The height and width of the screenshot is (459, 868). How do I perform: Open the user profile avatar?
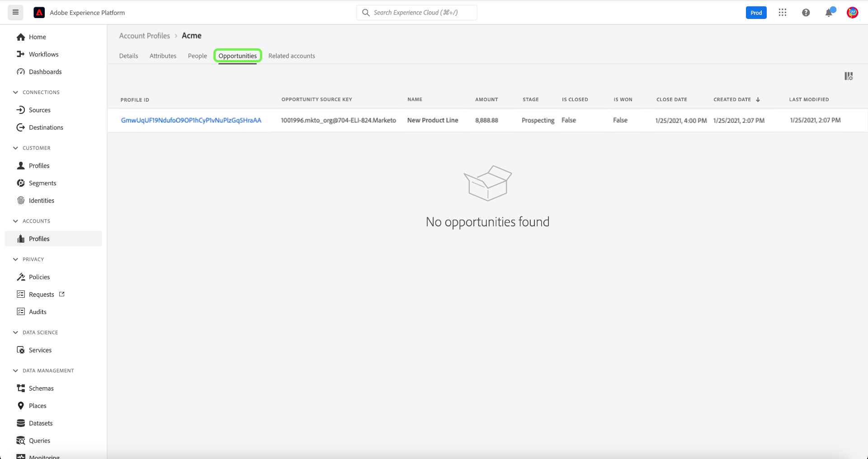point(853,13)
